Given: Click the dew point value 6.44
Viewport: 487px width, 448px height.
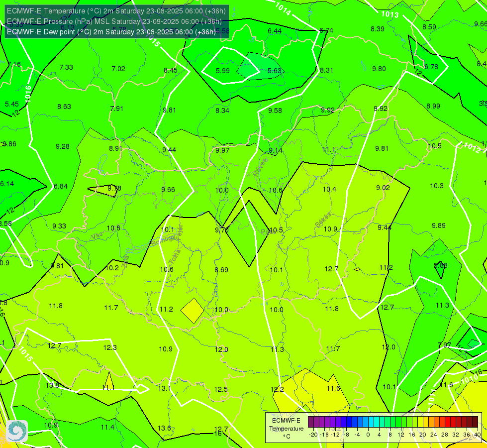Looking at the screenshot, I should (x=275, y=31).
